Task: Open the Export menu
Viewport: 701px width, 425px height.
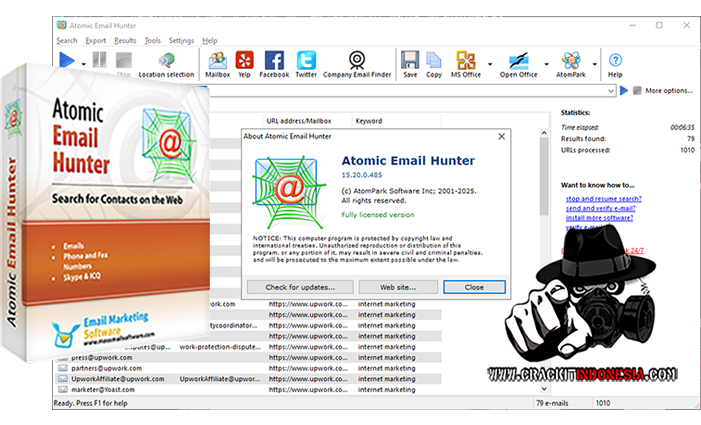Action: tap(95, 41)
